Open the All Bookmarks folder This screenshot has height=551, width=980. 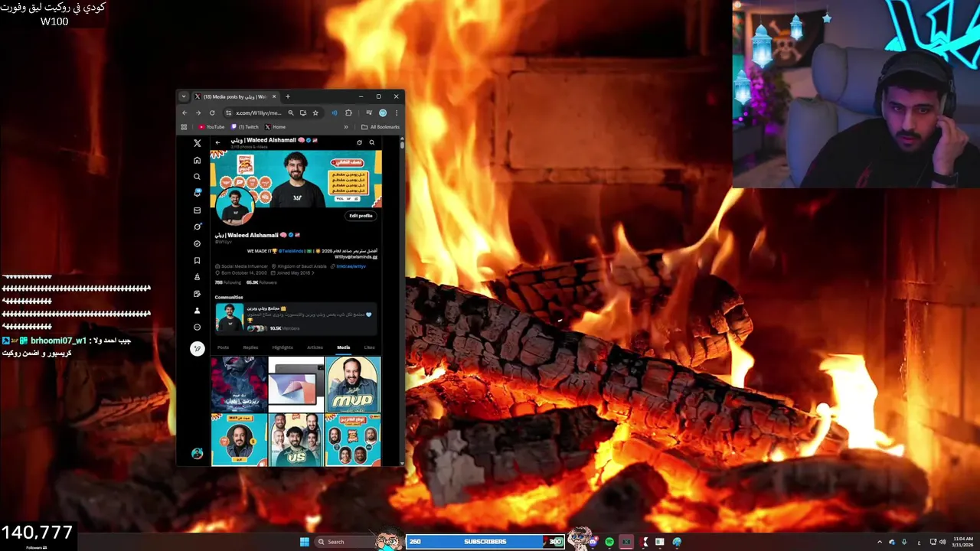click(381, 127)
